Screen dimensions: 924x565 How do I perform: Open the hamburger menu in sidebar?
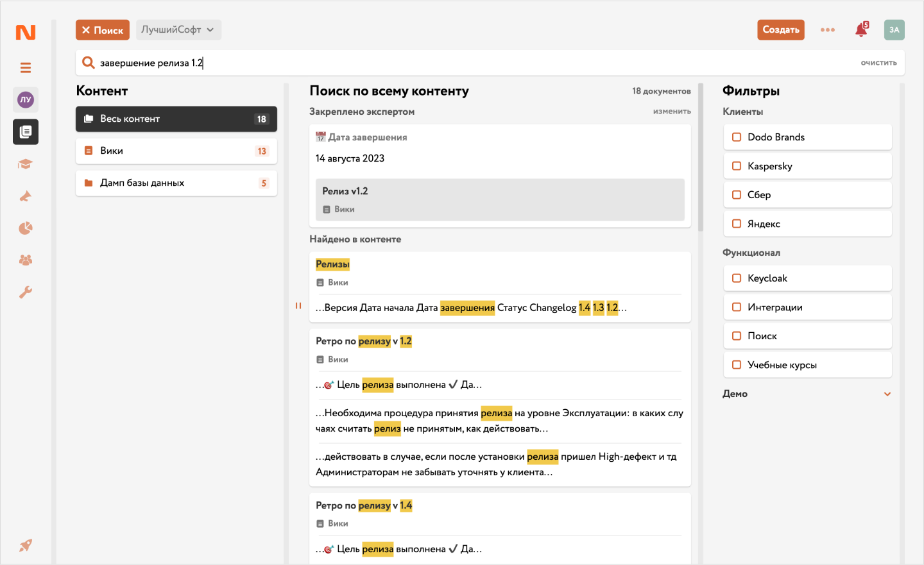[x=26, y=68]
